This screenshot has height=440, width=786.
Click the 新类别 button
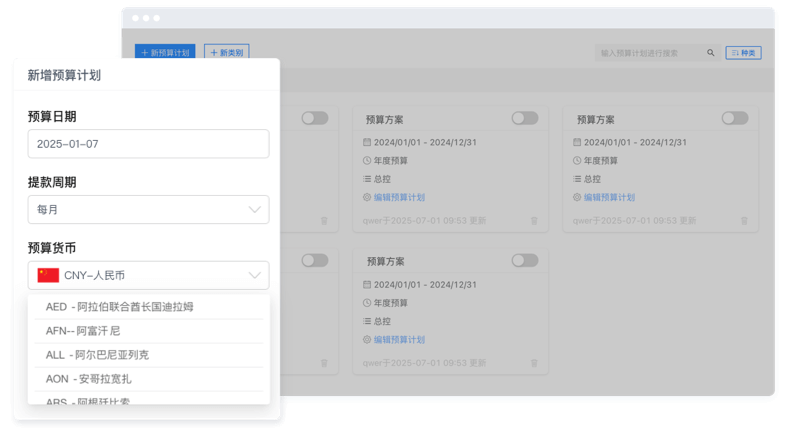[x=226, y=52]
